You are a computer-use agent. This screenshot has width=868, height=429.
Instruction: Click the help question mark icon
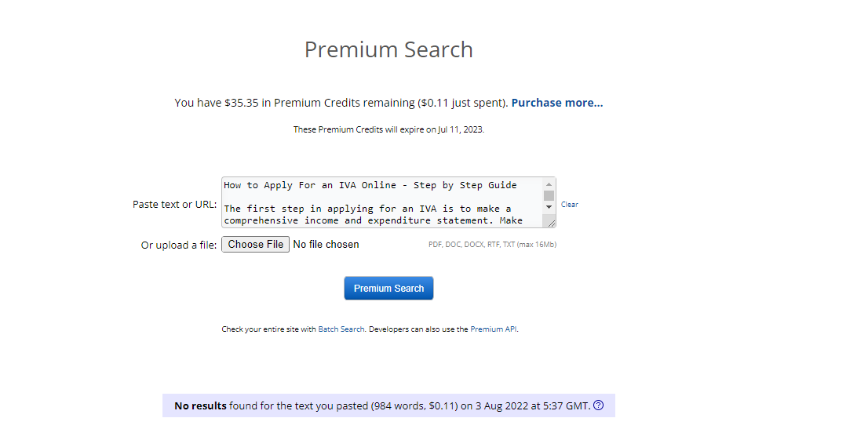(599, 405)
